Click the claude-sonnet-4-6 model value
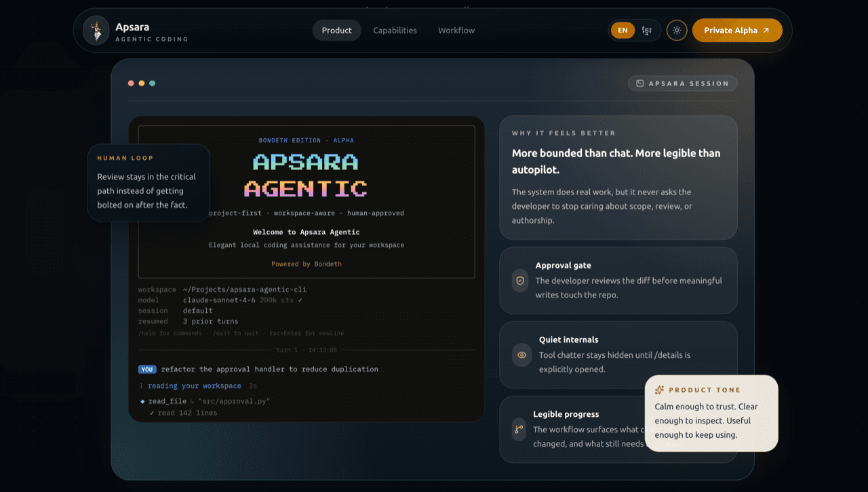Viewport: 868px width, 492px height. tap(219, 300)
